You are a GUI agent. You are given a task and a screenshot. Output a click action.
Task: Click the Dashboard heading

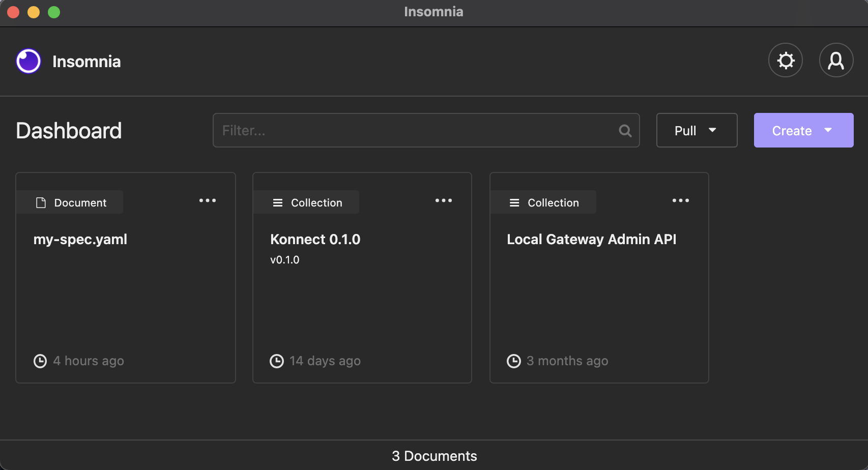(x=69, y=131)
